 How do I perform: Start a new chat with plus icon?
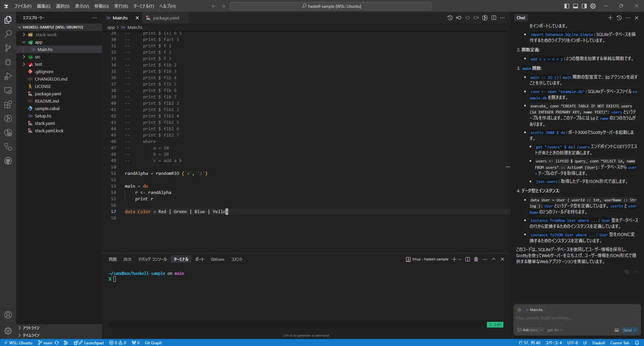[610, 18]
